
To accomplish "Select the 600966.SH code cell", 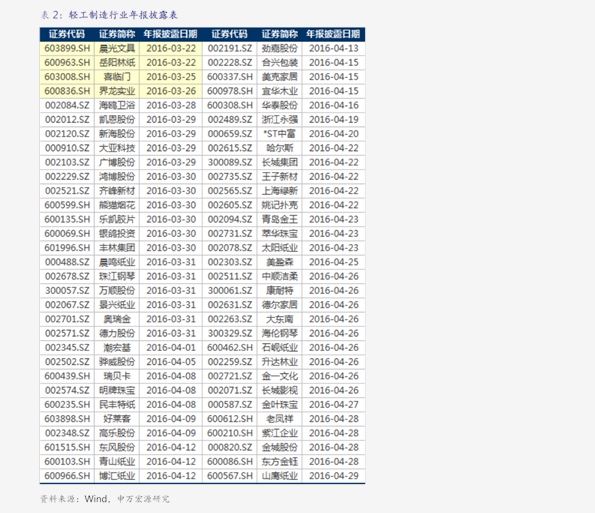I will point(67,476).
